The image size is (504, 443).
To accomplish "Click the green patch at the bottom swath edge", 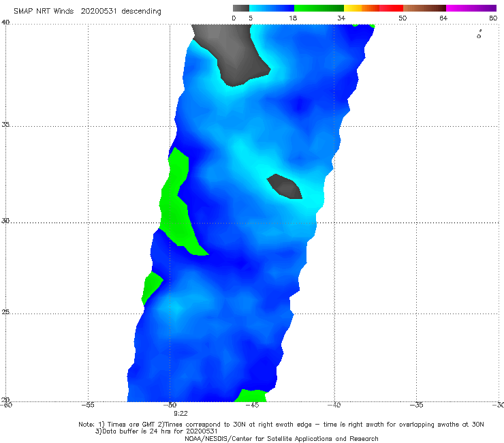I will [251, 396].
